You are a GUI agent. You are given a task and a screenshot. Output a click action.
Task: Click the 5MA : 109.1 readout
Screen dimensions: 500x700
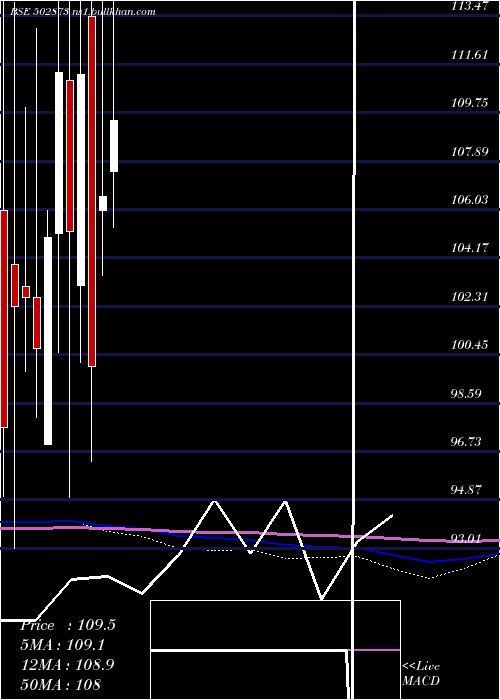tap(64, 645)
